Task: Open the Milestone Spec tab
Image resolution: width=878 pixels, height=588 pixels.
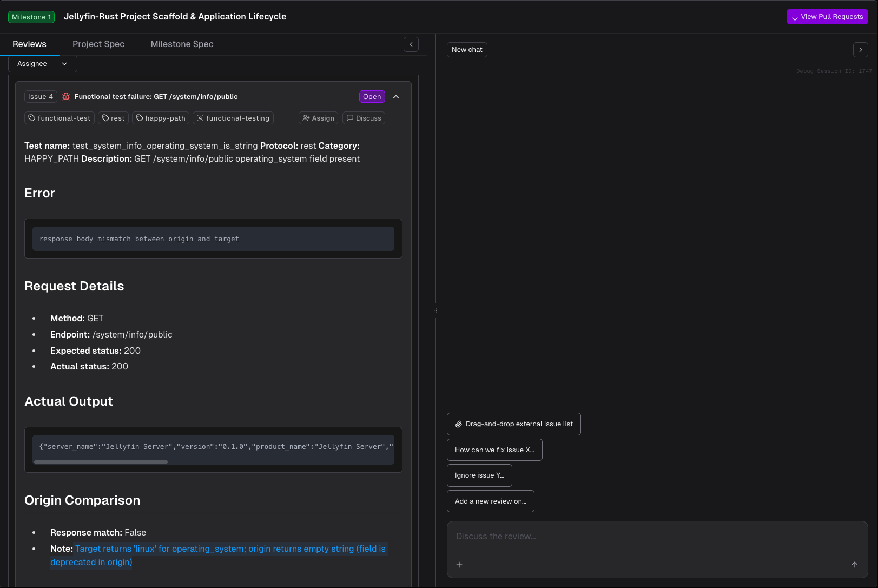Action: click(182, 44)
